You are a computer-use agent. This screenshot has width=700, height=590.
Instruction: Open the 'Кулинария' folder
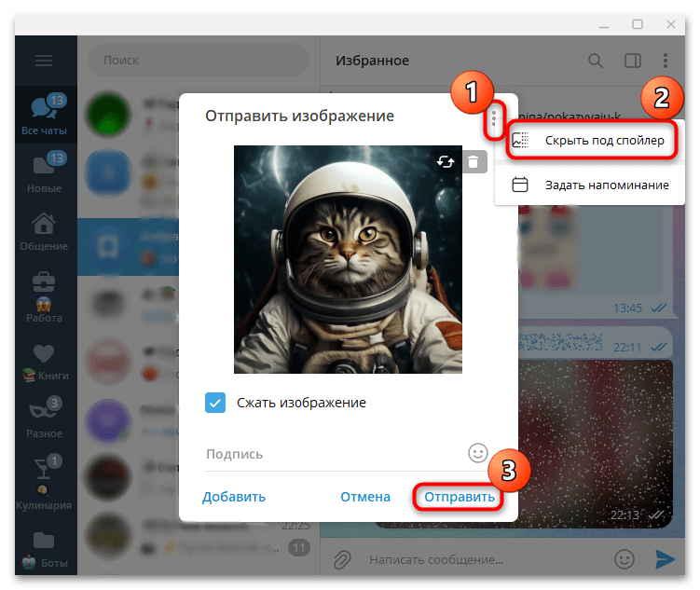click(44, 483)
